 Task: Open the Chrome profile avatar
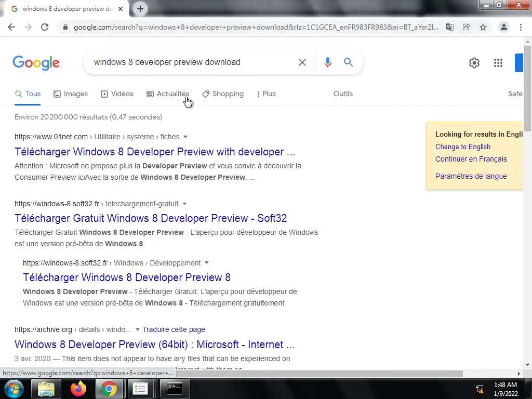(504, 27)
